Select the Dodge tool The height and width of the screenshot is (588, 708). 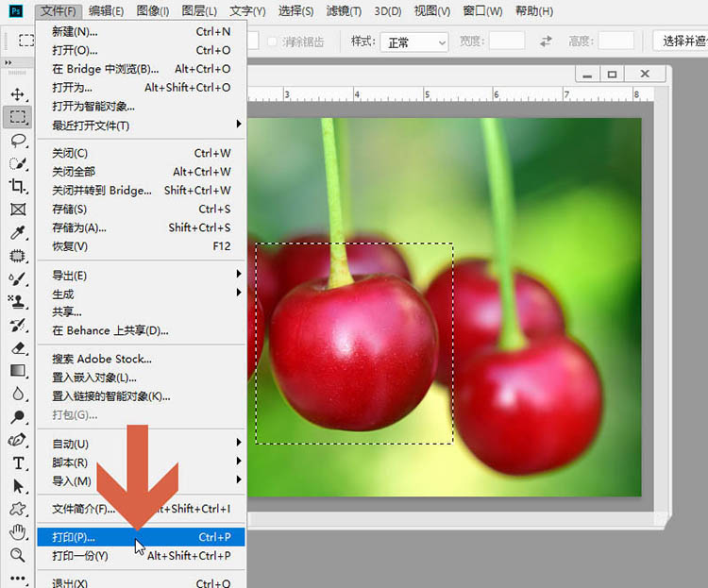tap(18, 417)
